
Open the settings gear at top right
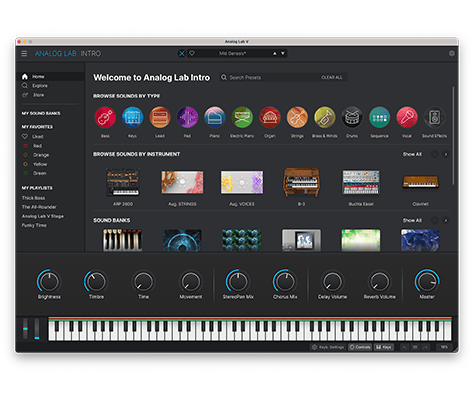pos(452,53)
